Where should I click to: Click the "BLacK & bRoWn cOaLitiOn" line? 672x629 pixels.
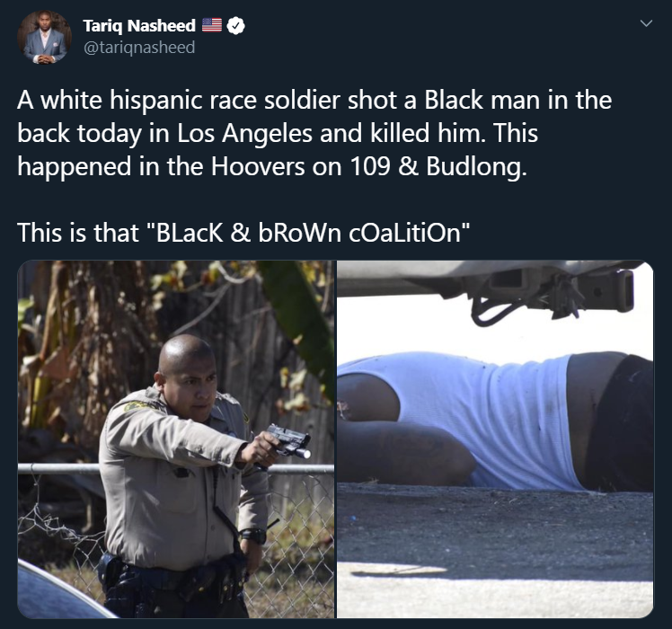pos(243,233)
